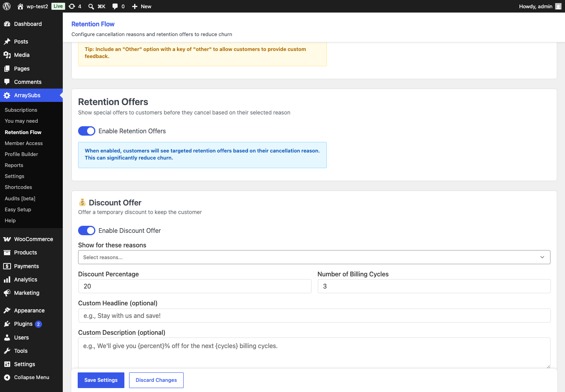
Task: Open the Help submenu item
Action: (10, 221)
